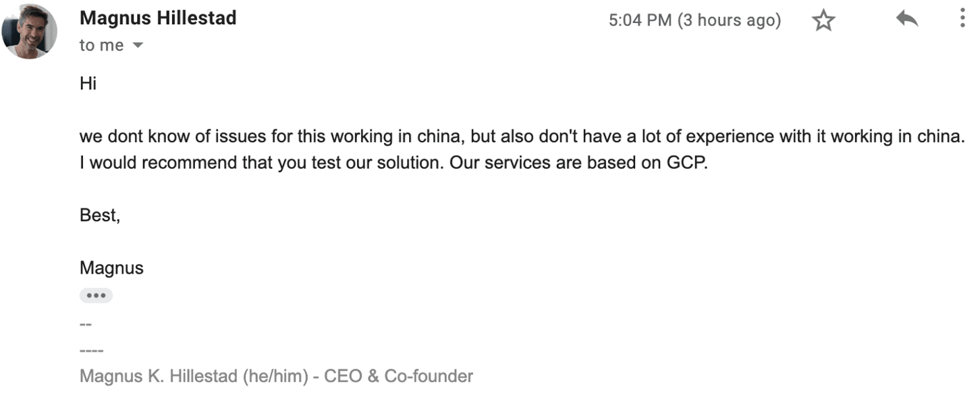Toggle trimmed content visibility with ellipsis
The height and width of the screenshot is (398, 980).
click(x=96, y=295)
